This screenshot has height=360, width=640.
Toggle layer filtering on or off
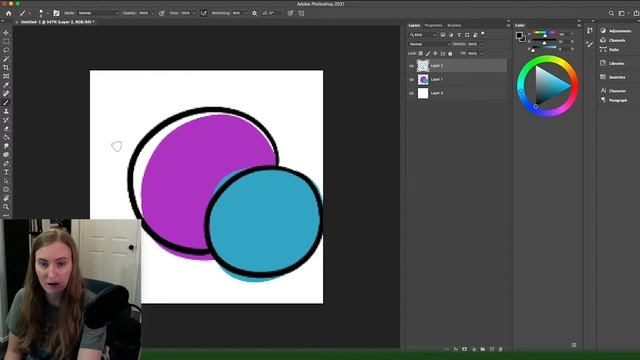tap(483, 34)
